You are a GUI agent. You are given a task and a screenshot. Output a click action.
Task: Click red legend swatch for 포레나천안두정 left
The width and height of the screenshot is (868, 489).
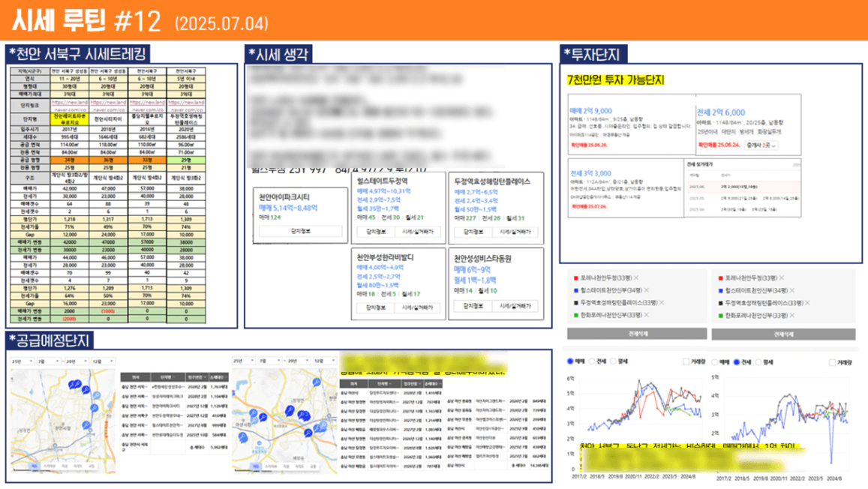click(x=573, y=277)
